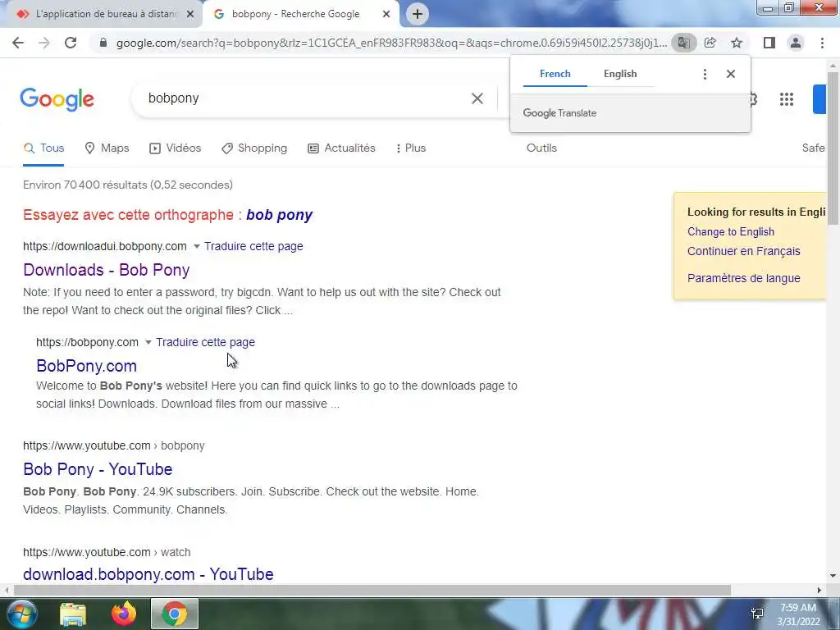Image resolution: width=840 pixels, height=630 pixels.
Task: Click the suggested spelling bob pony
Action: pyautogui.click(x=279, y=216)
